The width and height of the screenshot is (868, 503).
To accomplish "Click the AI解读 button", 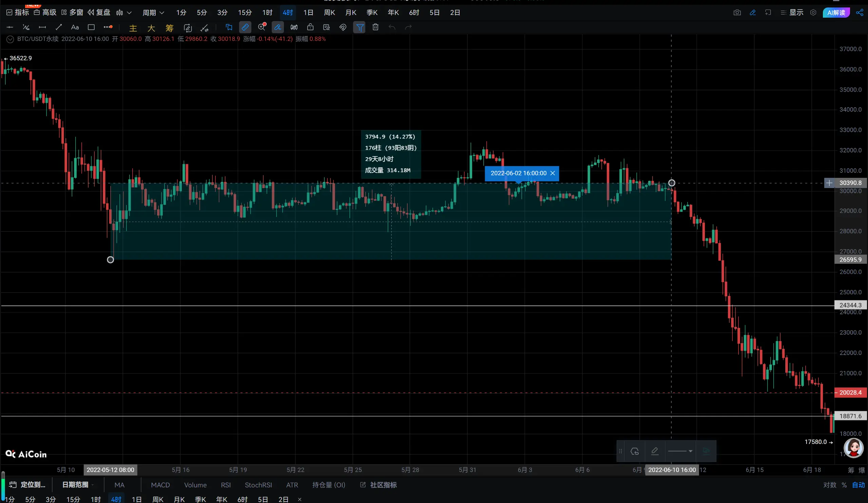I will coord(836,13).
